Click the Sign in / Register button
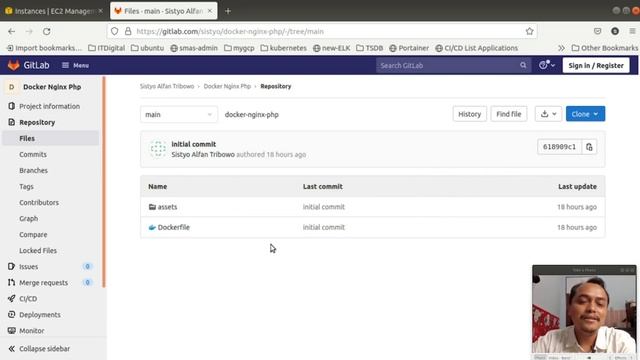This screenshot has width=640, height=360. click(596, 65)
